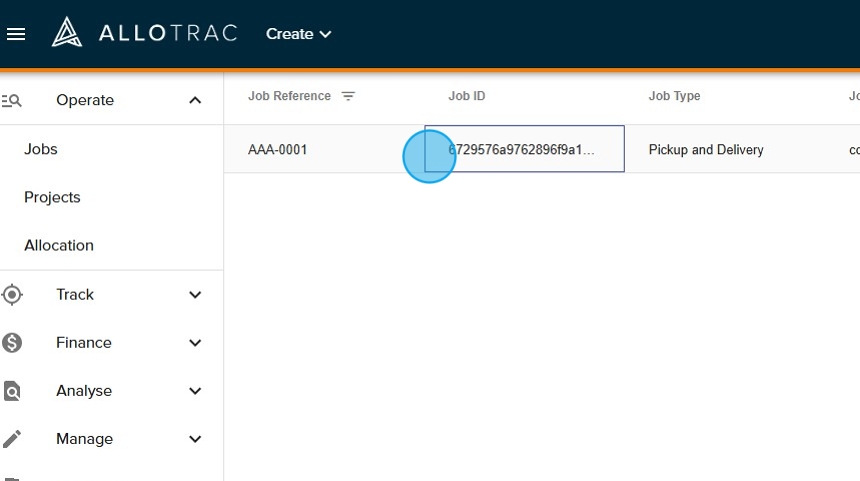Expand the Analyse section chevron
860x481 pixels.
[195, 391]
